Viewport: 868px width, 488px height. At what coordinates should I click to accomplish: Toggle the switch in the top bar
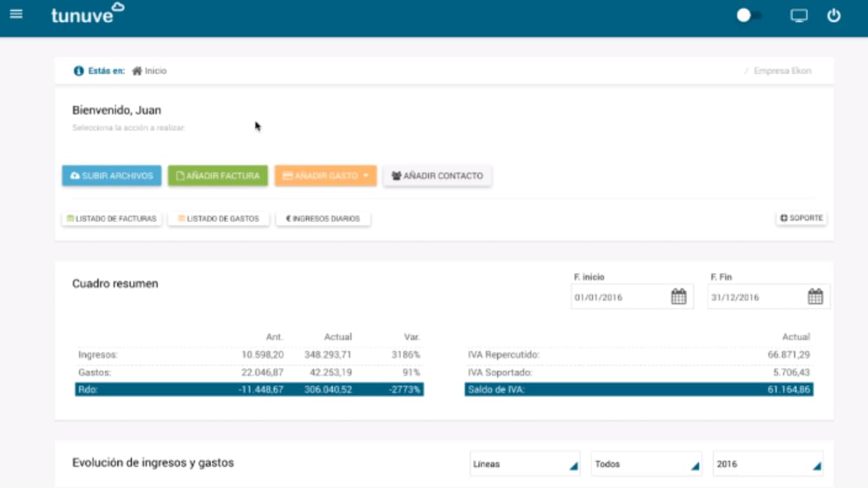pos(749,15)
